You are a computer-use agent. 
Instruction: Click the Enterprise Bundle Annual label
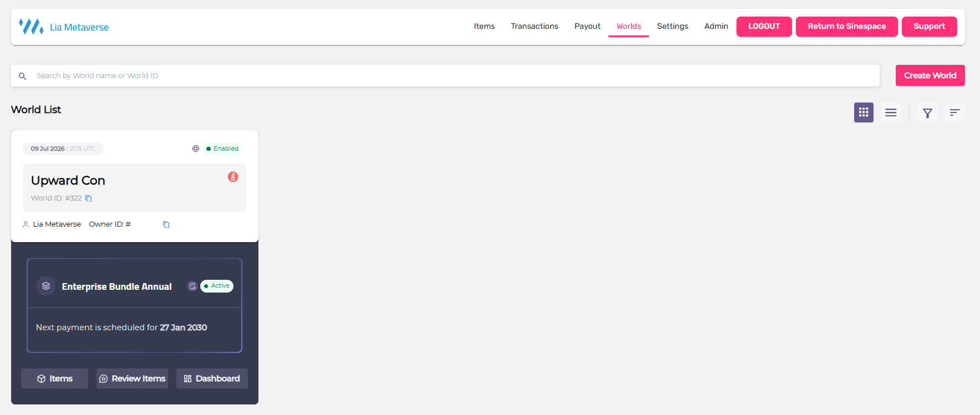(x=116, y=286)
